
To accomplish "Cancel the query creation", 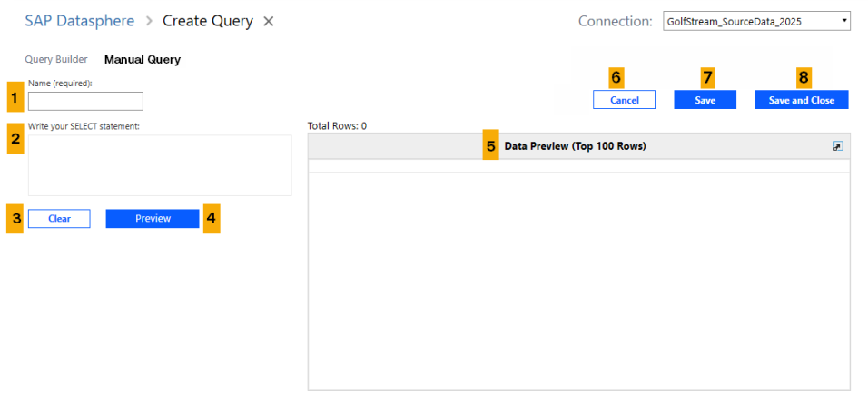I will [624, 100].
